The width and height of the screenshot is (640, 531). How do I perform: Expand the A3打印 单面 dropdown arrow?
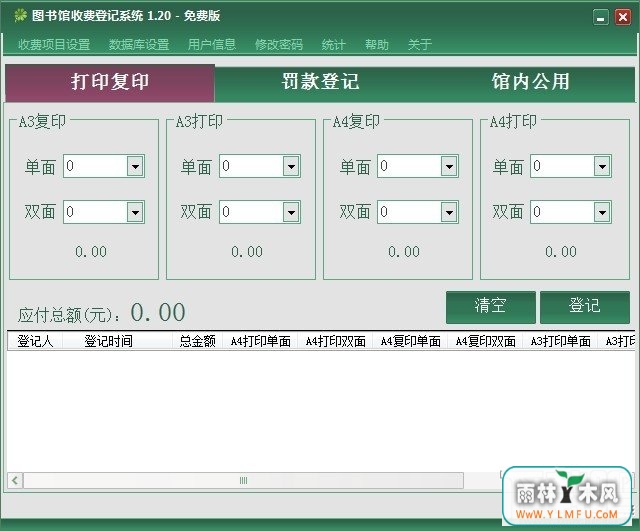coord(291,166)
